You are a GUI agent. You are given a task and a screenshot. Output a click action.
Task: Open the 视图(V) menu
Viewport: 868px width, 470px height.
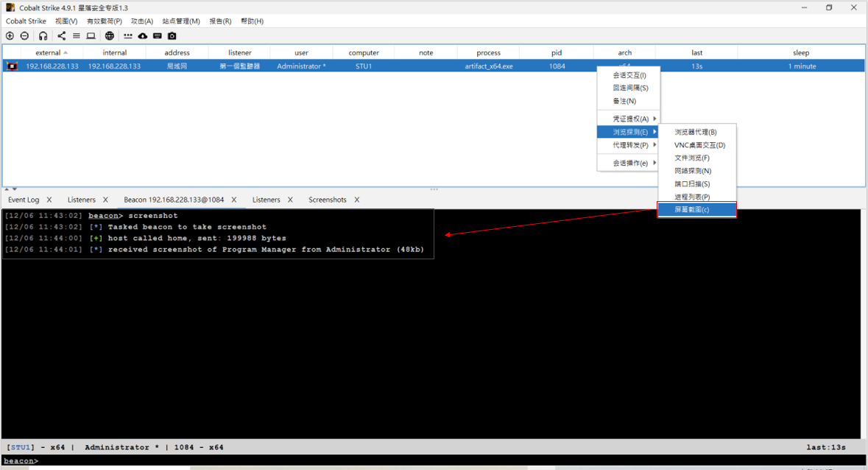(66, 21)
